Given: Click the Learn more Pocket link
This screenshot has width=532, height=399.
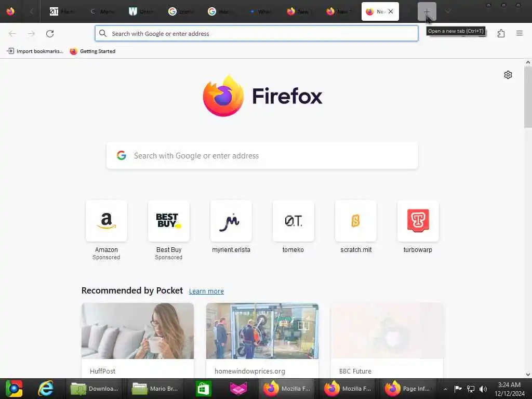Looking at the screenshot, I should (x=206, y=291).
